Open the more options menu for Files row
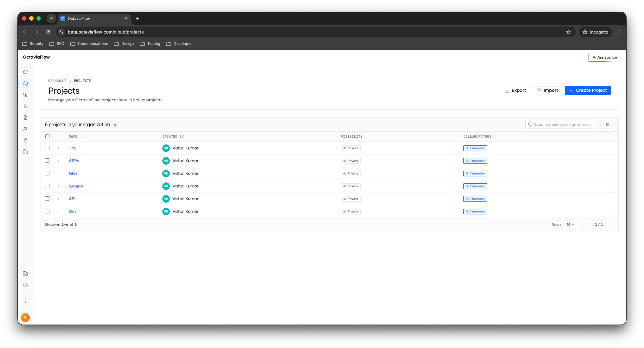Screen dimensions: 644x348 coord(612,174)
